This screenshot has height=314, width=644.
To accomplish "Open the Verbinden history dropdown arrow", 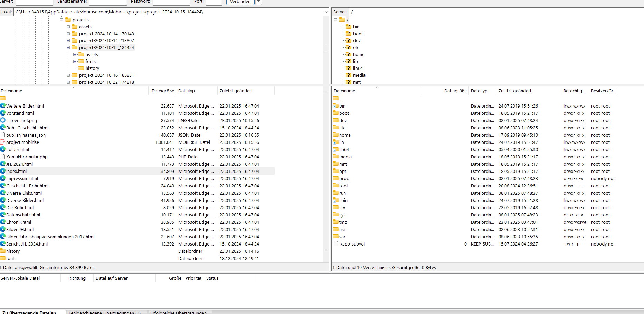I will [258, 2].
